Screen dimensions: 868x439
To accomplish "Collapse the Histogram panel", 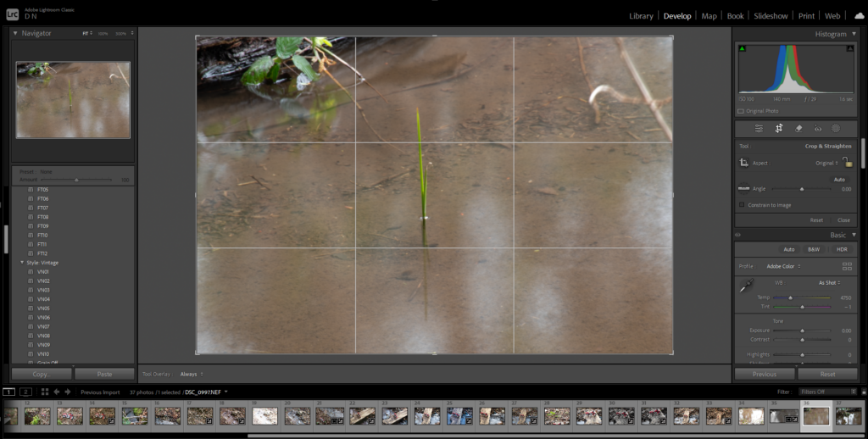I will 854,34.
